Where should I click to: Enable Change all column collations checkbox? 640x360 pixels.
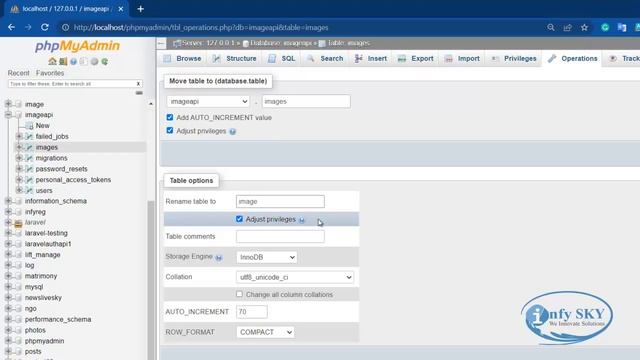coord(239,294)
